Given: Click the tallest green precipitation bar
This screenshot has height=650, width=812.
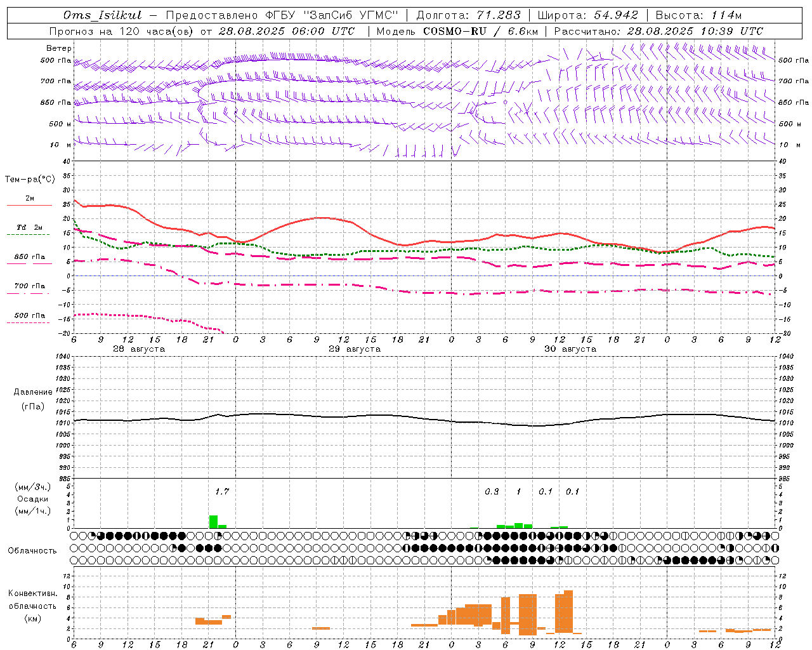Looking at the screenshot, I should [213, 522].
